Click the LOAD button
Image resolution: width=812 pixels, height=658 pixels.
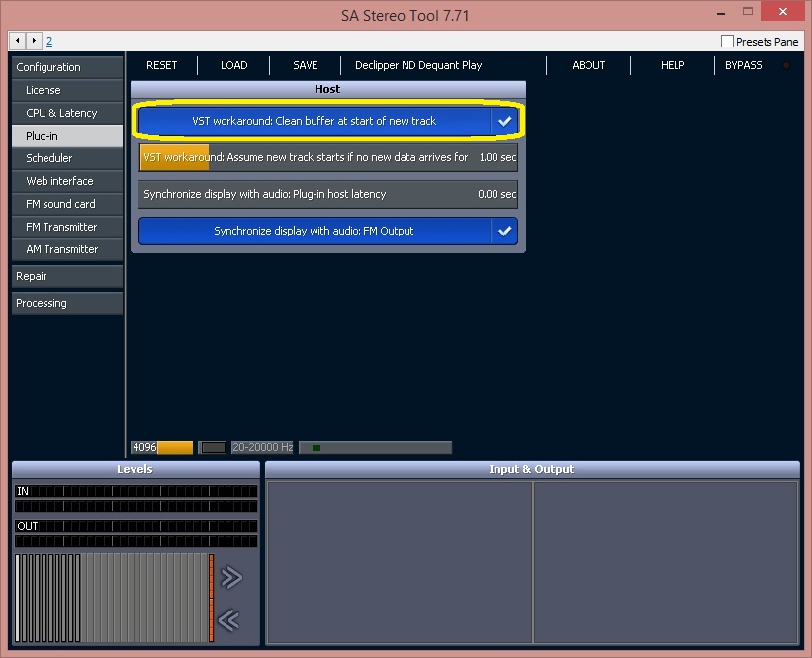[x=233, y=65]
